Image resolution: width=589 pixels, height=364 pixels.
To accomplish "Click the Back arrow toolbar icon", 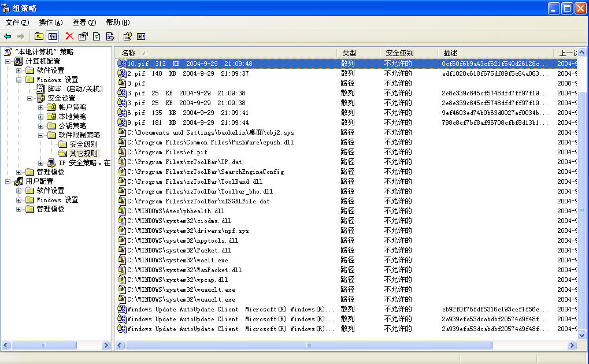I will coord(8,36).
